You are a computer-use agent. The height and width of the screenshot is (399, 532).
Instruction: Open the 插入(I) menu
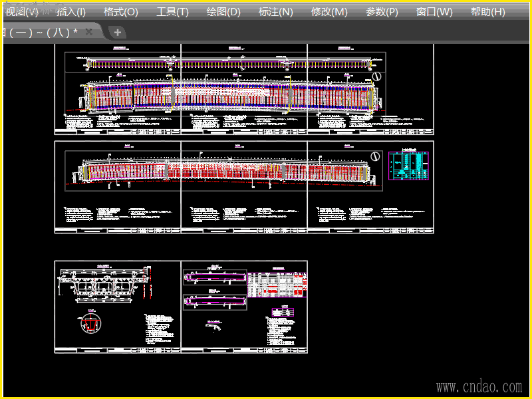point(71,12)
